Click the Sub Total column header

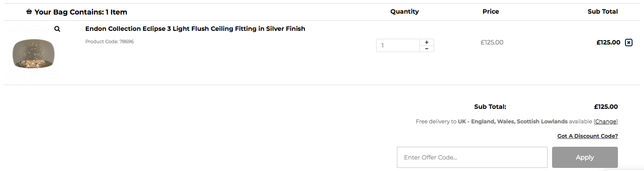pyautogui.click(x=602, y=11)
